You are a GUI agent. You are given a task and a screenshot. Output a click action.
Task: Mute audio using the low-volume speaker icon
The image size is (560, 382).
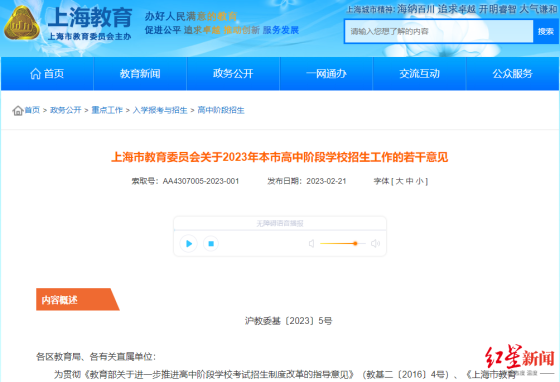pyautogui.click(x=311, y=243)
